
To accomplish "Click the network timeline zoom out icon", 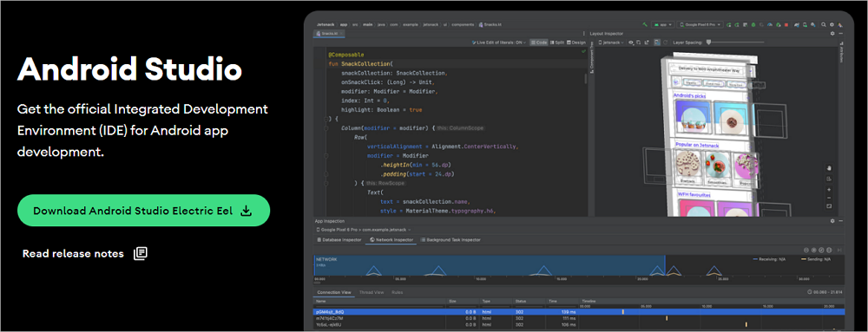I will 806,251.
